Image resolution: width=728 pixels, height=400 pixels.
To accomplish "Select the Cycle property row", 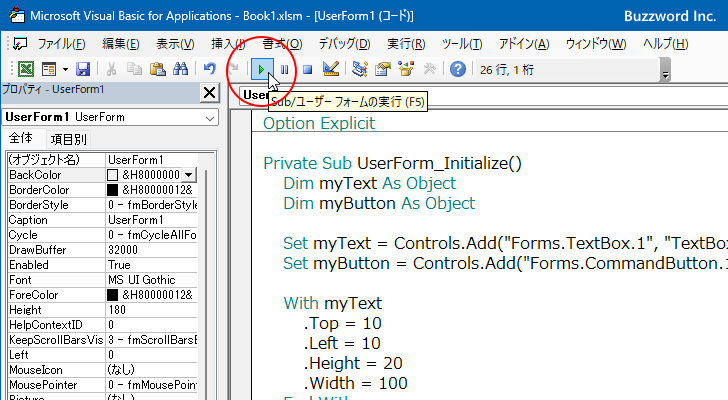I will [x=102, y=235].
